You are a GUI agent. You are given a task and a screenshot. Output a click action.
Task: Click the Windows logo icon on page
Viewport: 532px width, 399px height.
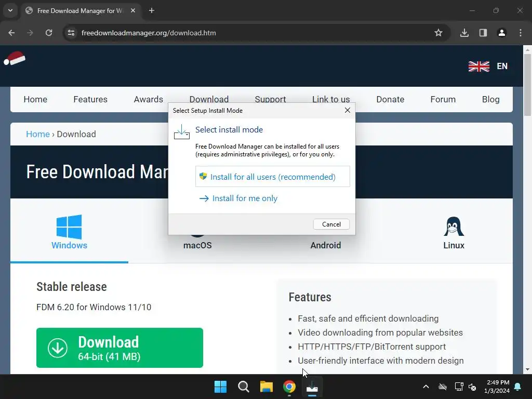[x=69, y=227]
